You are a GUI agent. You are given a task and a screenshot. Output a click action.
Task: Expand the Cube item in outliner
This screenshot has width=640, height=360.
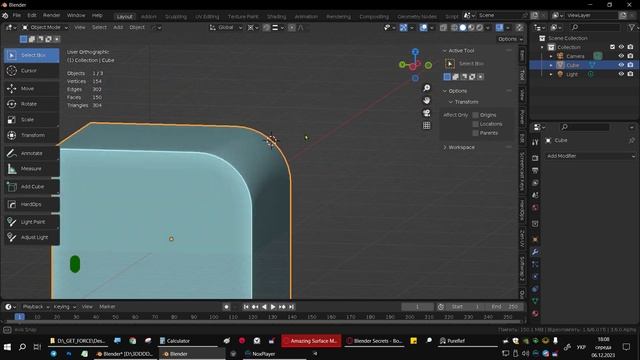tap(551, 65)
